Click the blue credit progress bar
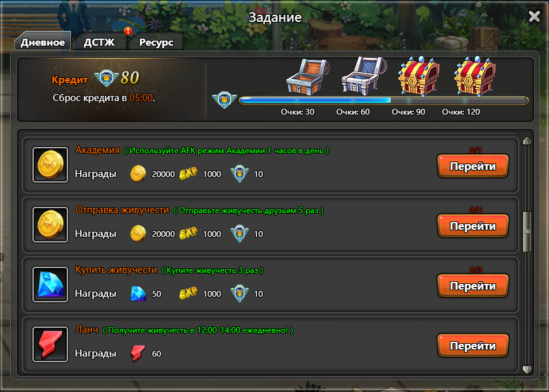Viewport: 549px width, 392px height. click(384, 100)
